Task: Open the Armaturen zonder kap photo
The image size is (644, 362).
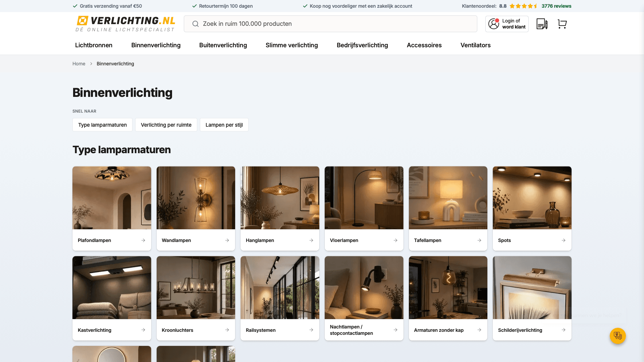Action: click(x=448, y=288)
